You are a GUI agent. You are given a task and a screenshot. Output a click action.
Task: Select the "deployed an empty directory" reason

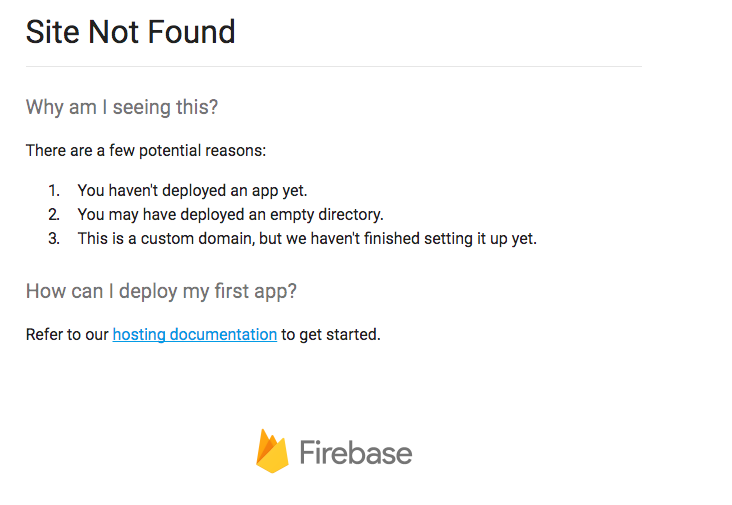click(230, 214)
